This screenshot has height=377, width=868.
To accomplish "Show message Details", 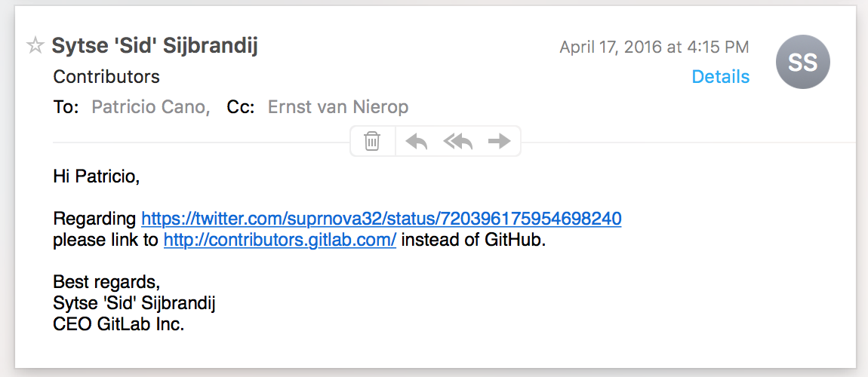I will [721, 77].
